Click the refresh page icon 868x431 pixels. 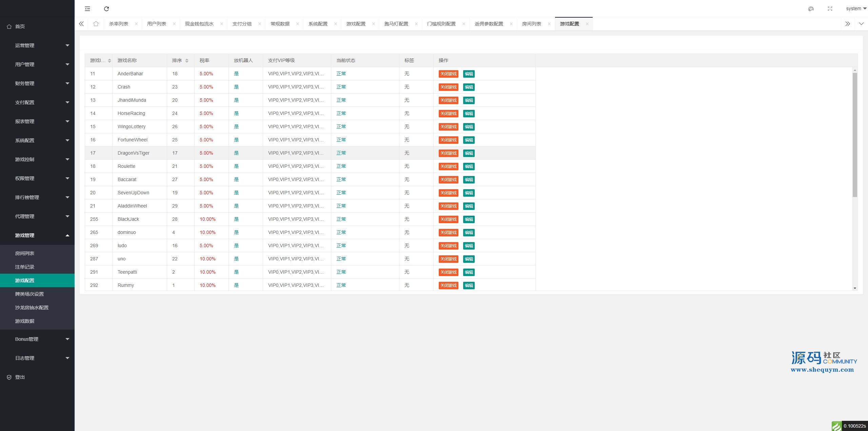click(106, 9)
